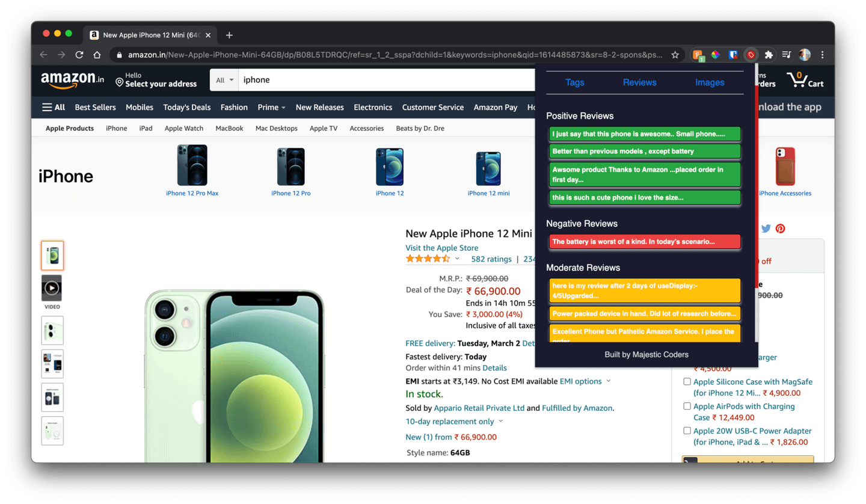
Task: Bookmark this page with the star icon
Action: 675,55
